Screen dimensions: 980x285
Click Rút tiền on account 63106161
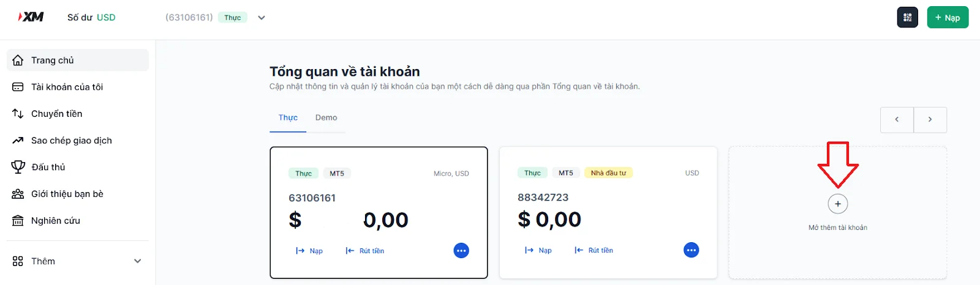[x=365, y=251]
